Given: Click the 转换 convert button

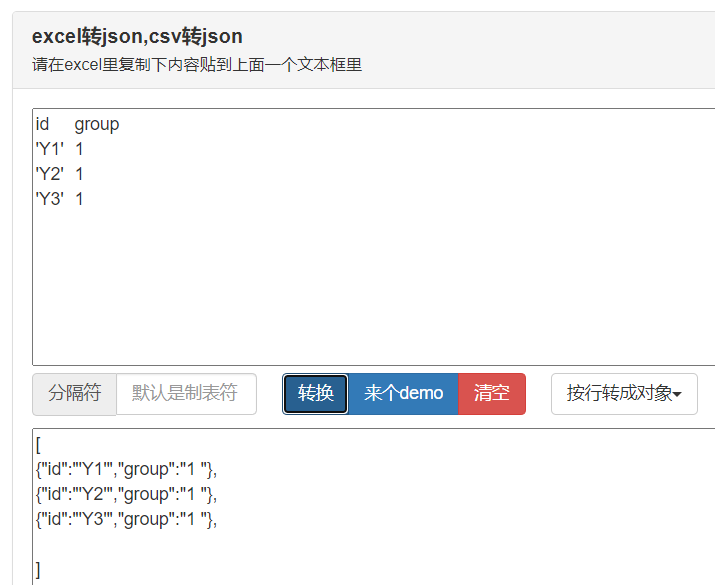Looking at the screenshot, I should (x=315, y=394).
